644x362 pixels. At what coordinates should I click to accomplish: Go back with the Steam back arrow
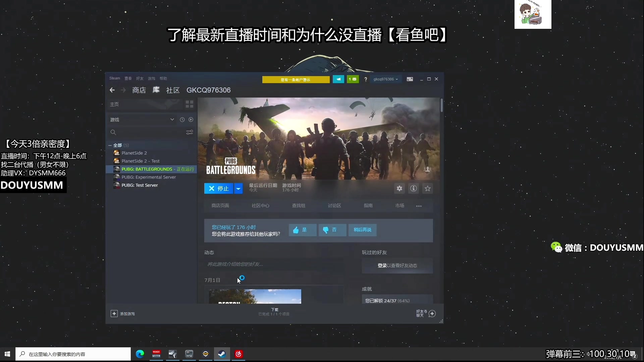point(112,90)
